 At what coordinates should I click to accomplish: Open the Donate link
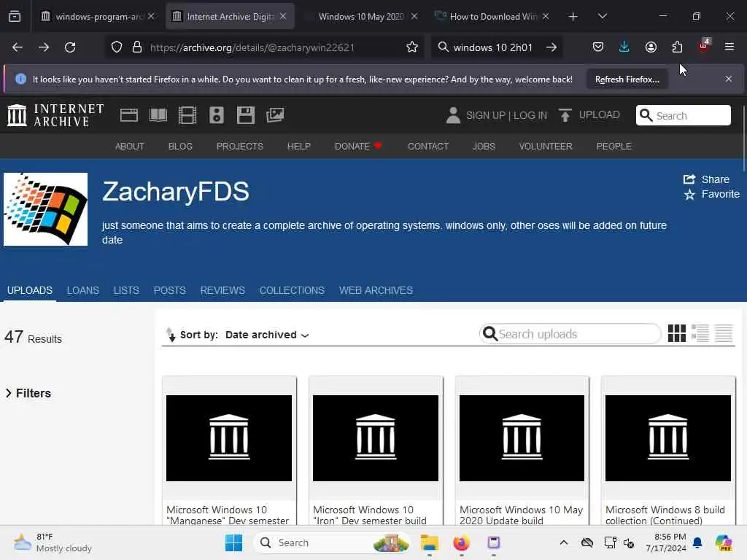(x=358, y=146)
